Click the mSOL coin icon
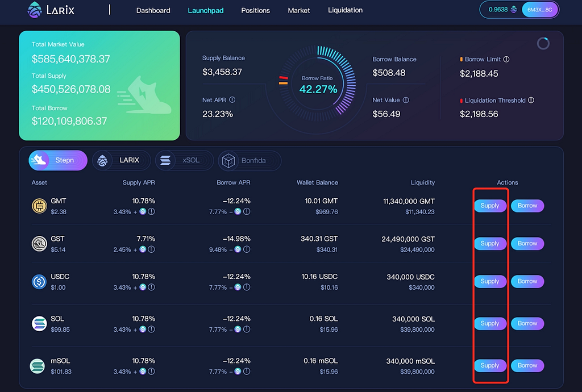The width and height of the screenshot is (582, 392). pyautogui.click(x=38, y=366)
